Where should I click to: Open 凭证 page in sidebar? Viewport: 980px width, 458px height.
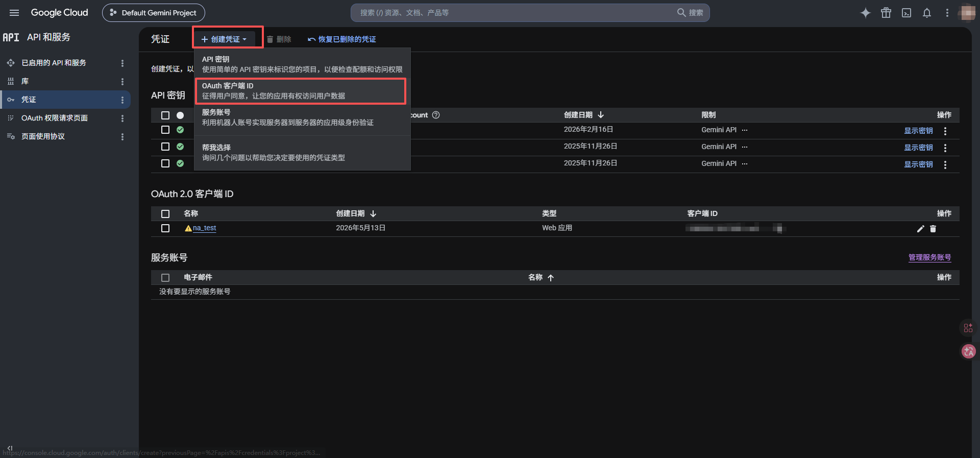[29, 100]
